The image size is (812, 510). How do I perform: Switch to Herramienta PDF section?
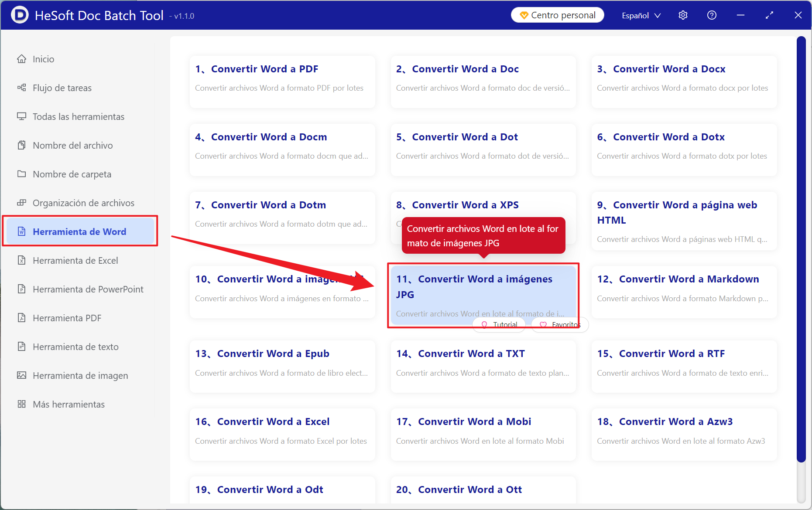(79, 318)
